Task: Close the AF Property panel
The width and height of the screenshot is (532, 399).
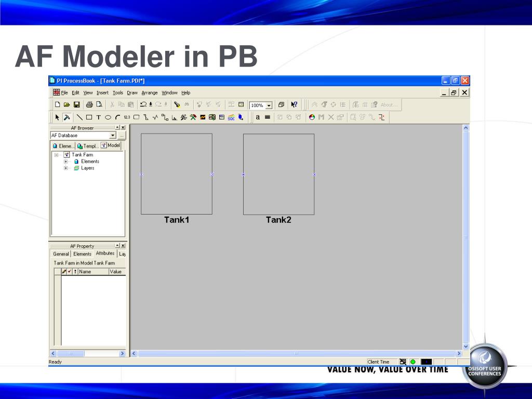Action: click(x=123, y=246)
